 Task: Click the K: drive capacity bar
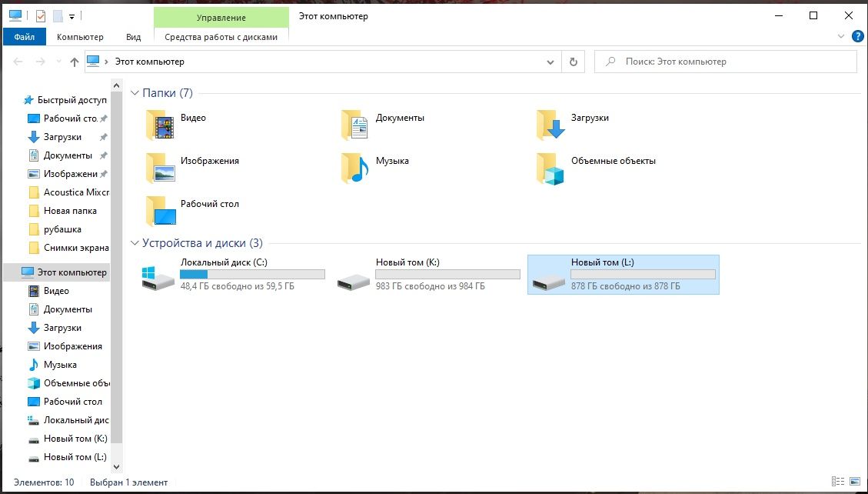[x=448, y=274]
